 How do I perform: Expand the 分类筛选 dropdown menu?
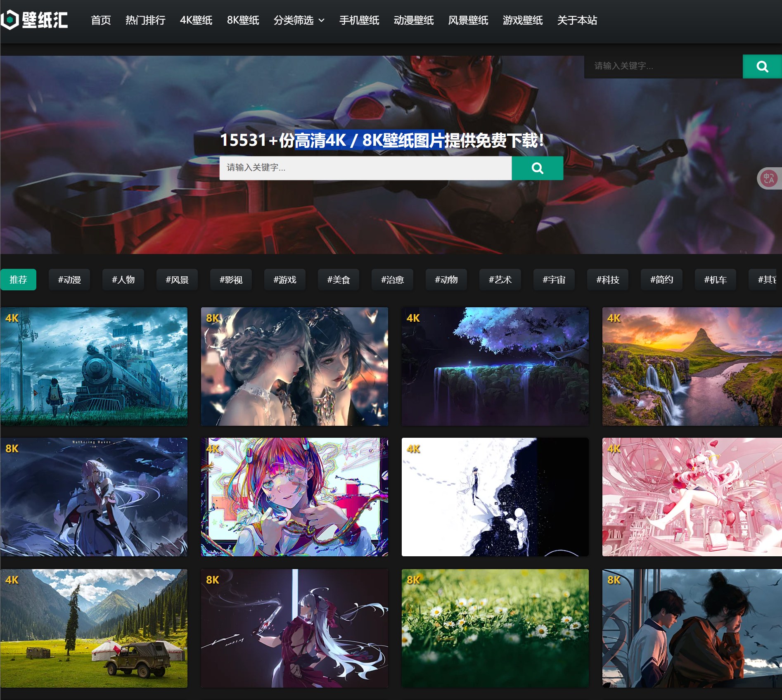pyautogui.click(x=299, y=20)
